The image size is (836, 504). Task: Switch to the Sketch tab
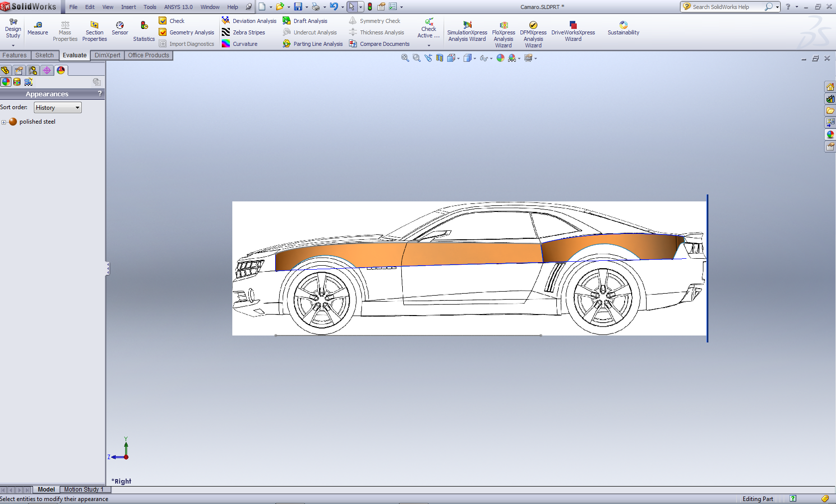tap(44, 55)
